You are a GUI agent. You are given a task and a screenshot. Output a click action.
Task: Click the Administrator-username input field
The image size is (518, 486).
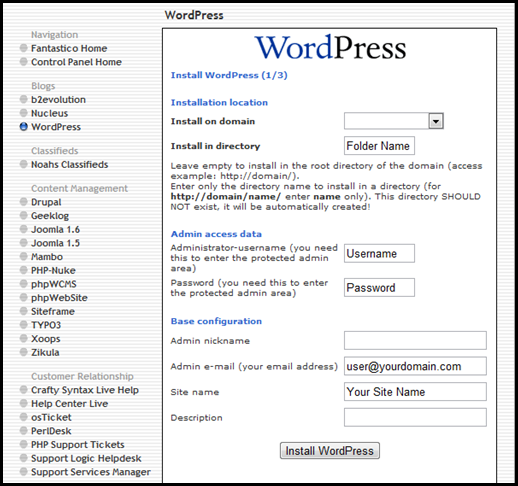[379, 254]
